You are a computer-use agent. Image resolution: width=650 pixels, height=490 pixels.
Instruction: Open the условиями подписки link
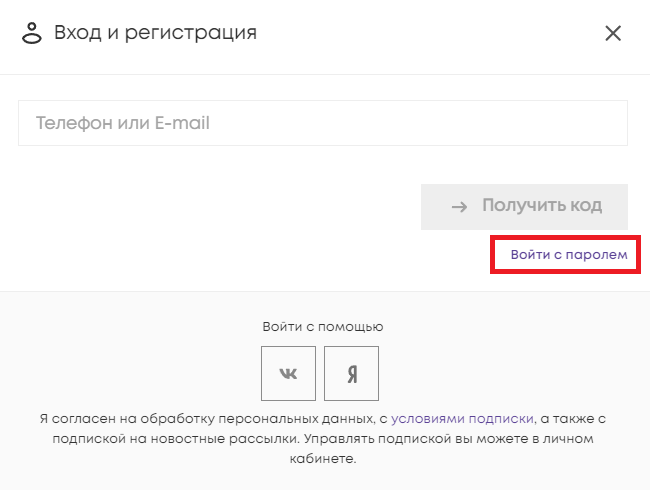462,419
